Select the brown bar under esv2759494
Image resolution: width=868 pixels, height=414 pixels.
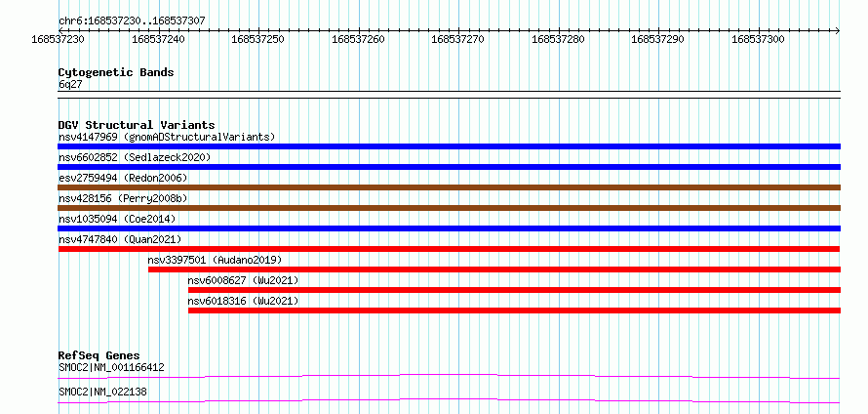(x=449, y=187)
